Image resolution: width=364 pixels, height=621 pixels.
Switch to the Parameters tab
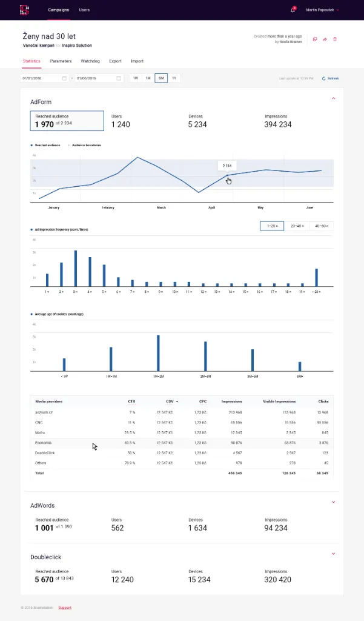[x=61, y=61]
